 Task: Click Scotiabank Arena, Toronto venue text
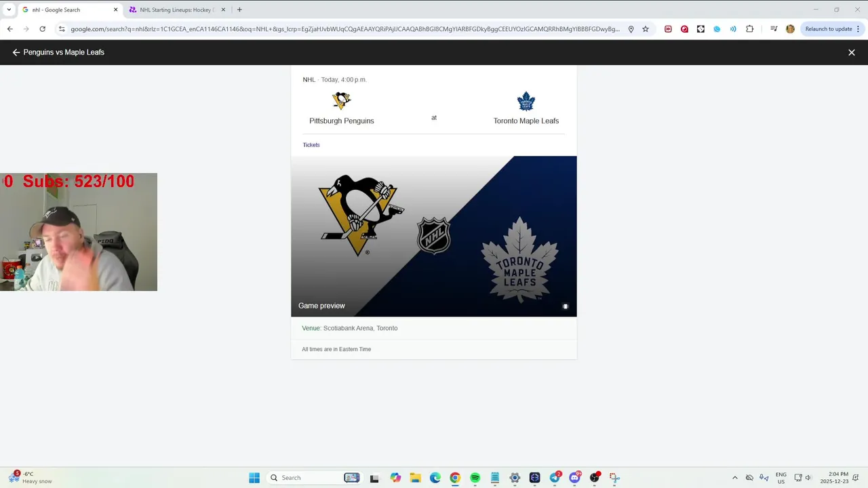[x=360, y=328]
